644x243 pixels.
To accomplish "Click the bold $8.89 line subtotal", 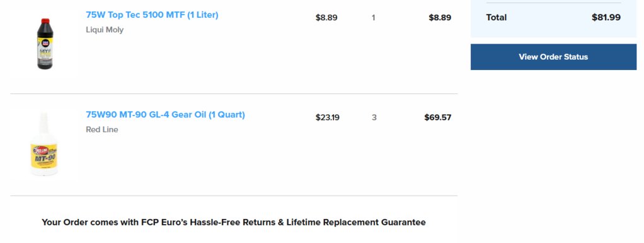I will [440, 18].
